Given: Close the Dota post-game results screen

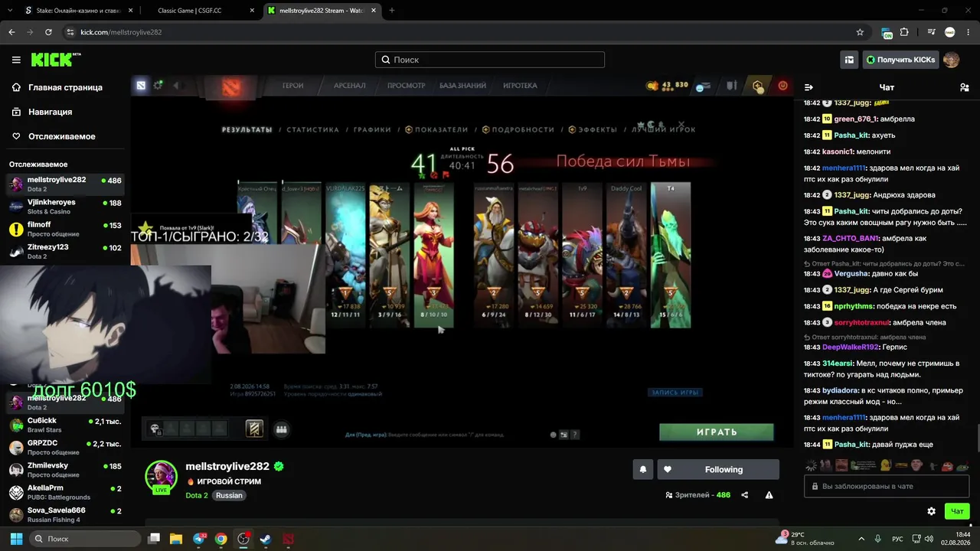Looking at the screenshot, I should [x=681, y=124].
